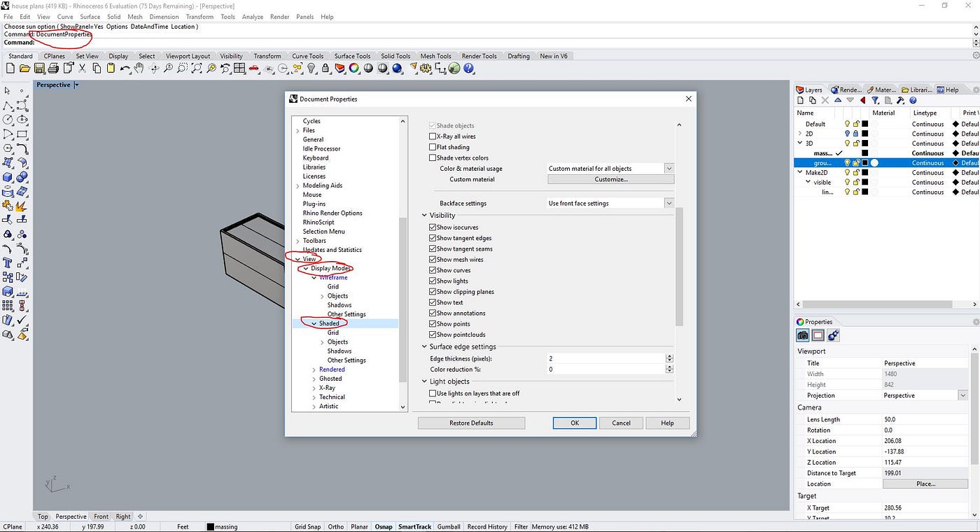
Task: Collapse the Visibility section
Action: (x=424, y=216)
